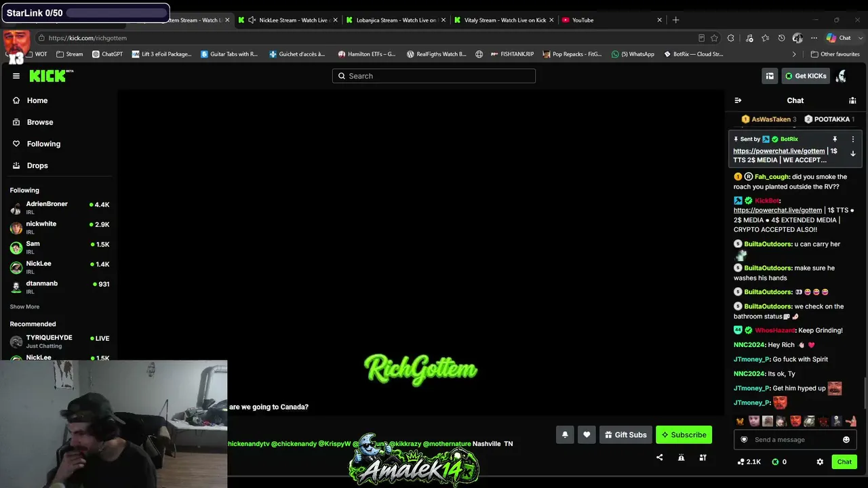Toggle stream notifications bell
The height and width of the screenshot is (488, 868).
565,435
